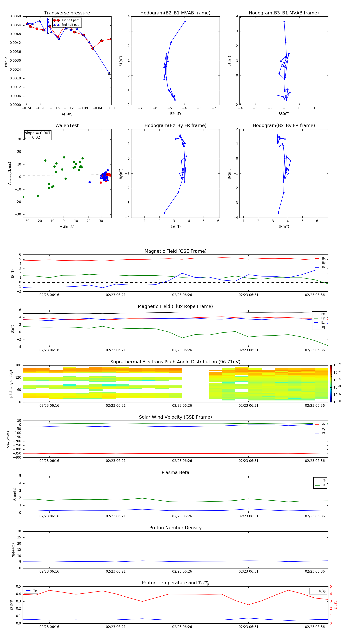This screenshot has height=644, width=351.
Task: Click the 'Pt(nPa)' y-axis label
Action: click(x=6, y=61)
